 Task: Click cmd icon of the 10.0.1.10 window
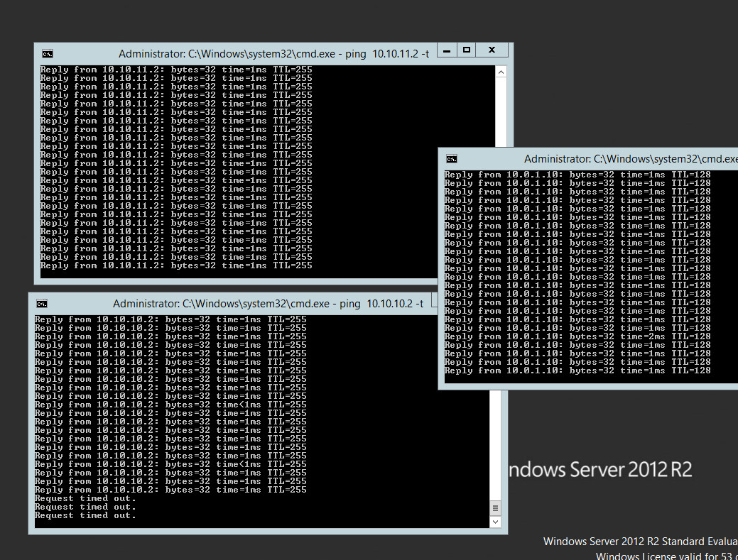pyautogui.click(x=451, y=159)
